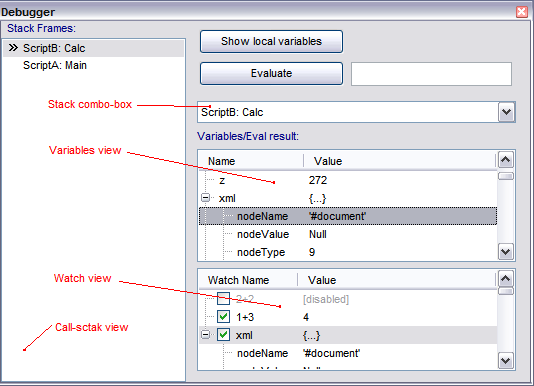Click the Watch list scroll-down arrow
Screen dimensions: 534x386
(506, 360)
